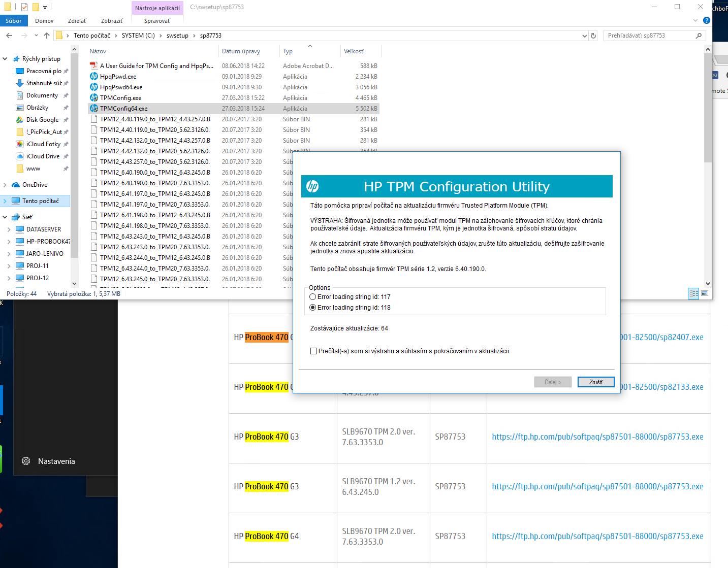Open the Explorer help question mark icon
Image resolution: width=728 pixels, height=568 pixels.
[x=706, y=21]
